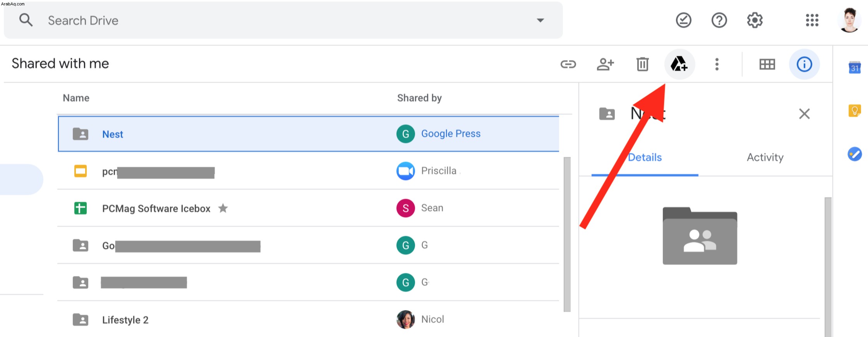Click the Get shareable link icon
Image resolution: width=868 pixels, height=337 pixels.
click(568, 64)
